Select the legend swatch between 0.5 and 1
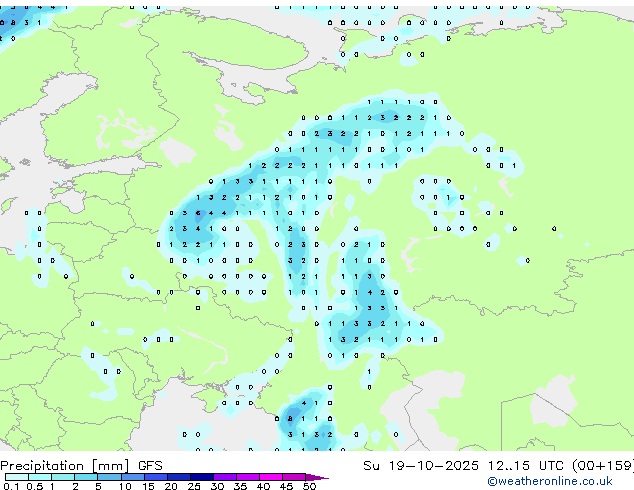 pos(40,477)
